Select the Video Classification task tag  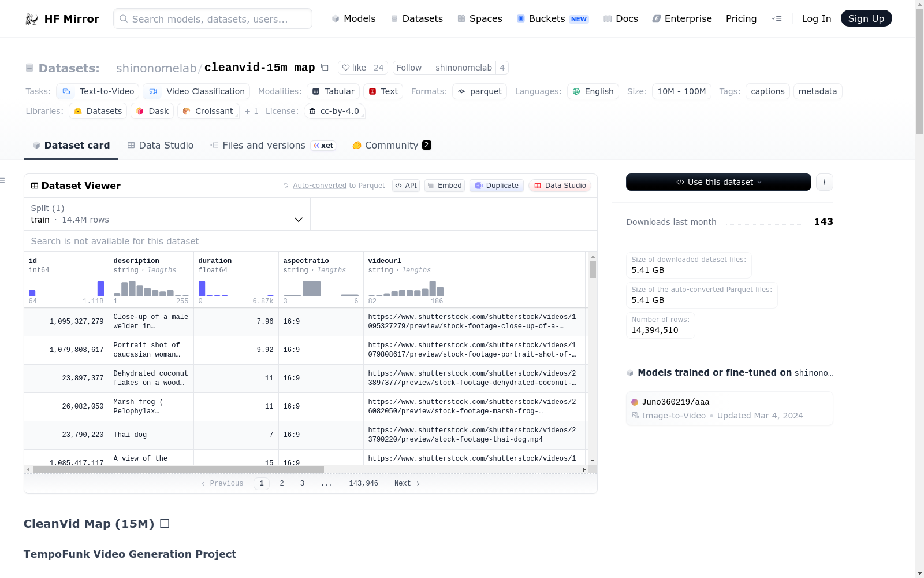197,91
